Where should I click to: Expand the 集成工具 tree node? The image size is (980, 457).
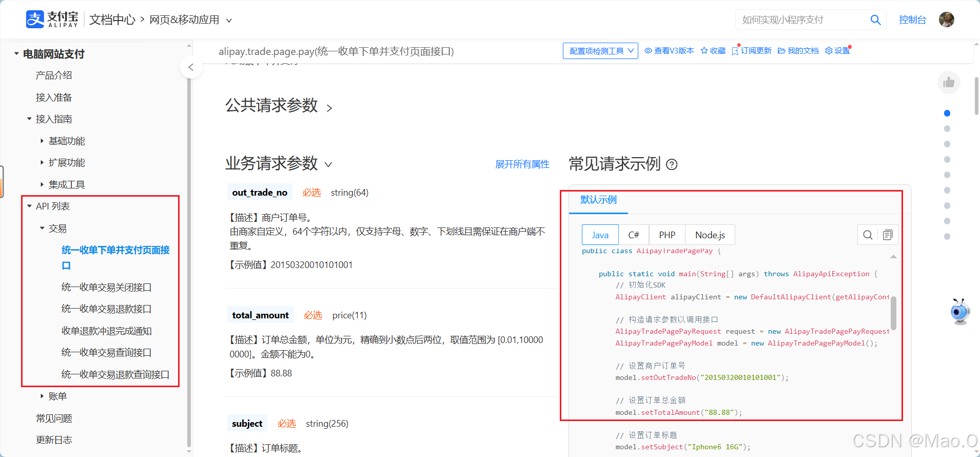coord(42,185)
